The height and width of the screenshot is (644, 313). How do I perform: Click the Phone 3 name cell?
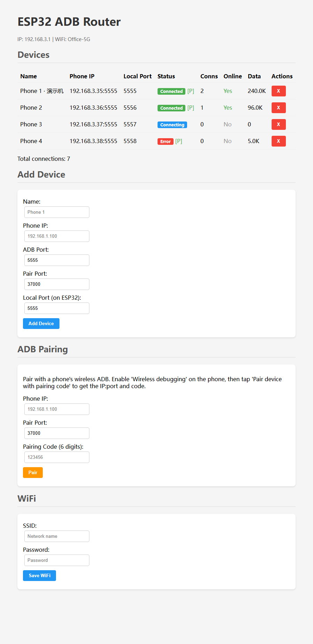click(31, 124)
